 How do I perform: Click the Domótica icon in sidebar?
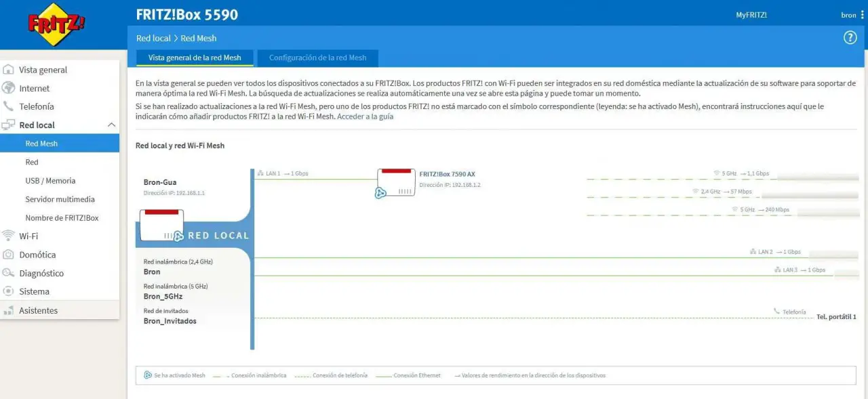point(9,255)
